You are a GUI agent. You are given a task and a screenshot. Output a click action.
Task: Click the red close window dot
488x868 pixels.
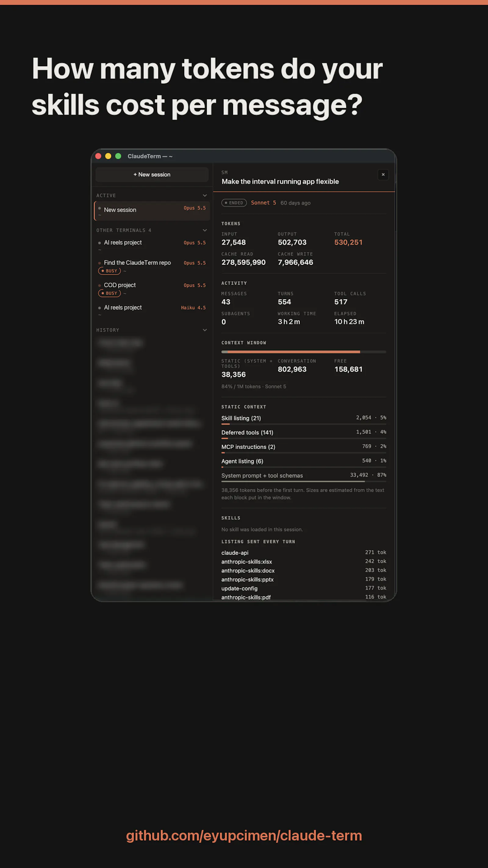coord(98,156)
